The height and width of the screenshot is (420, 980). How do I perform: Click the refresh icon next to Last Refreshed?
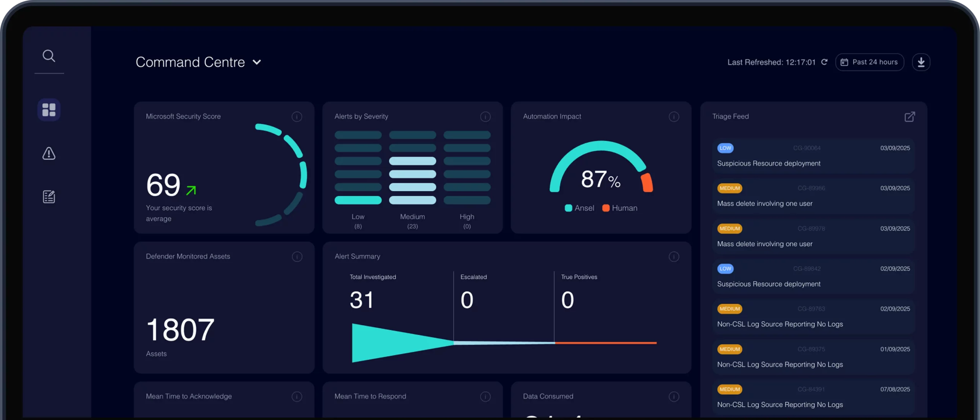click(825, 62)
